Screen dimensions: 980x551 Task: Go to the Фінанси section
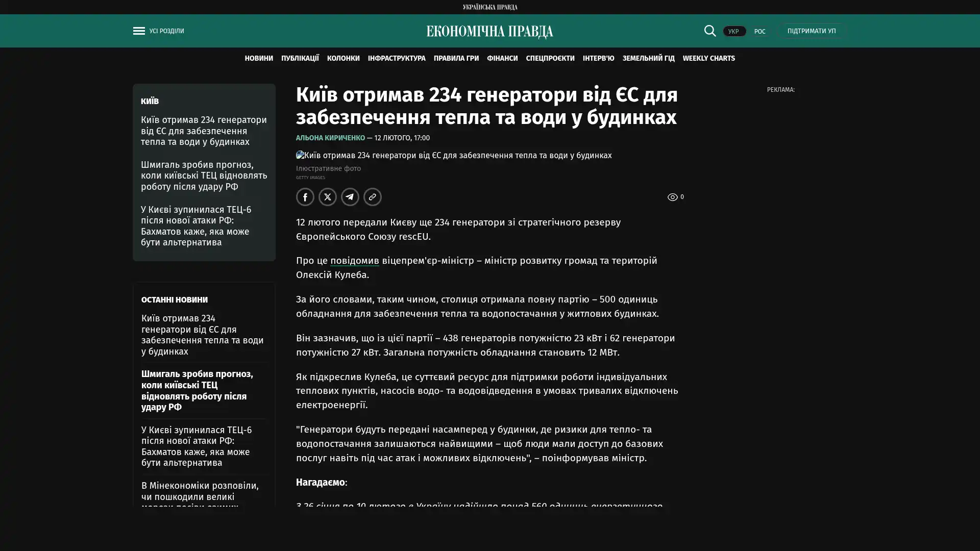(502, 58)
